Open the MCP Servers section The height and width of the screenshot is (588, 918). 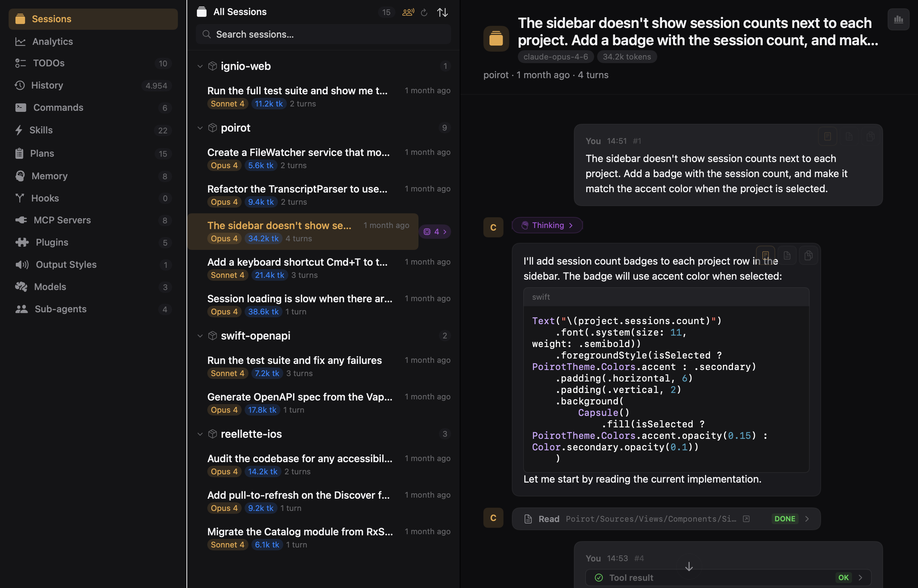(62, 220)
